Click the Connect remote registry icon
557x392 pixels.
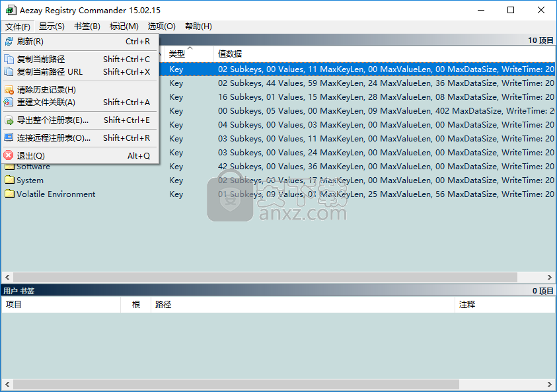9,138
